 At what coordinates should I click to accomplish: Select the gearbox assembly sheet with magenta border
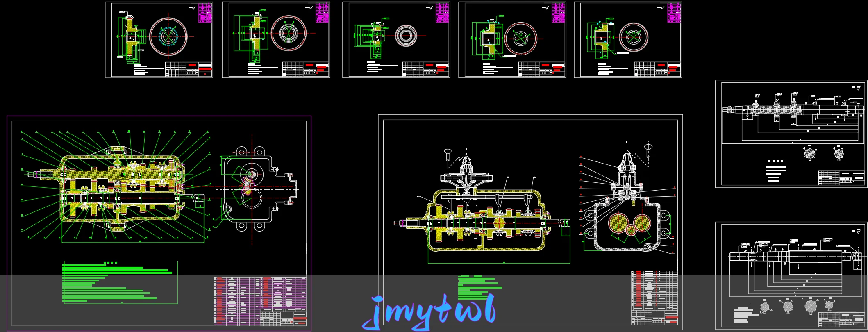click(159, 223)
